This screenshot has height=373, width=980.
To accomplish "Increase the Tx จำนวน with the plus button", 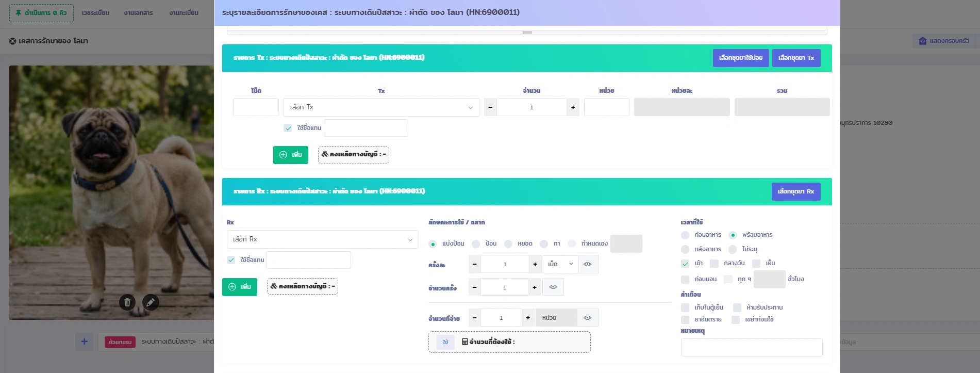I will [x=573, y=107].
